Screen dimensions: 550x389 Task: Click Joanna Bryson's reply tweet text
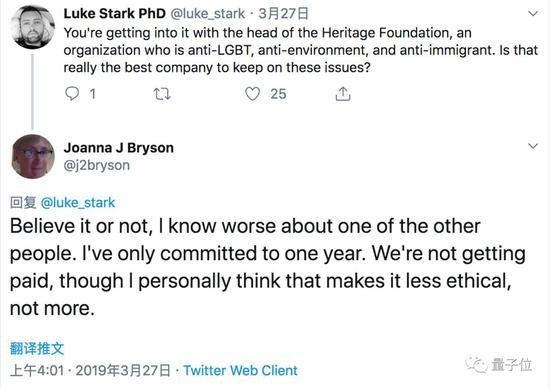(x=268, y=267)
